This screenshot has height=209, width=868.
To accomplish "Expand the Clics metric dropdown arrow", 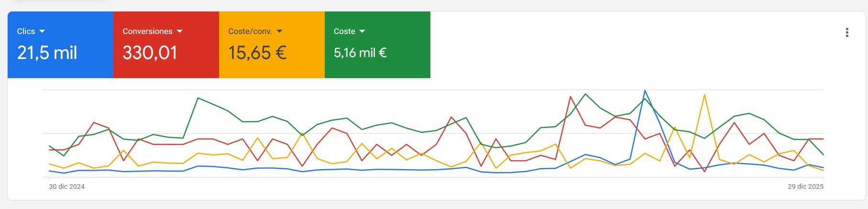I will pyautogui.click(x=42, y=31).
